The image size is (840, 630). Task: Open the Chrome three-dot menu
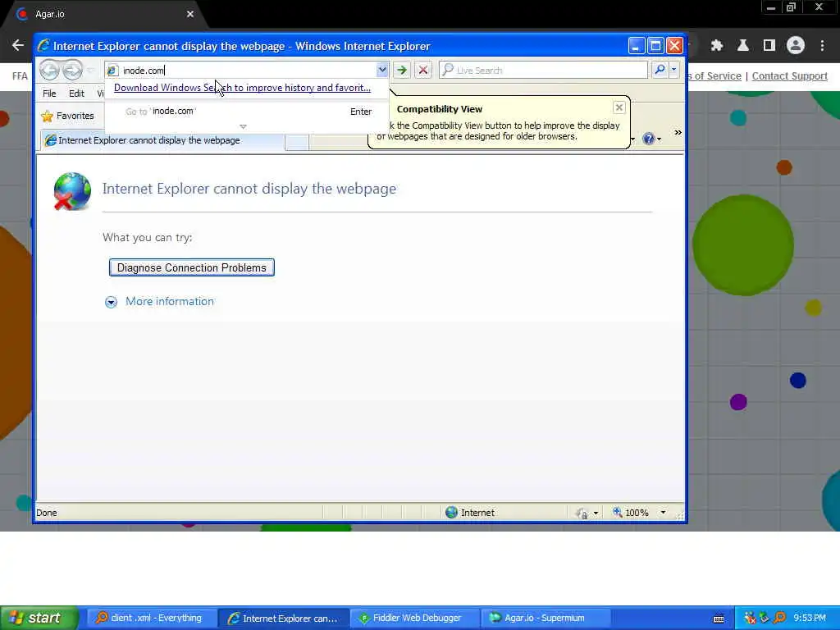[822, 46]
